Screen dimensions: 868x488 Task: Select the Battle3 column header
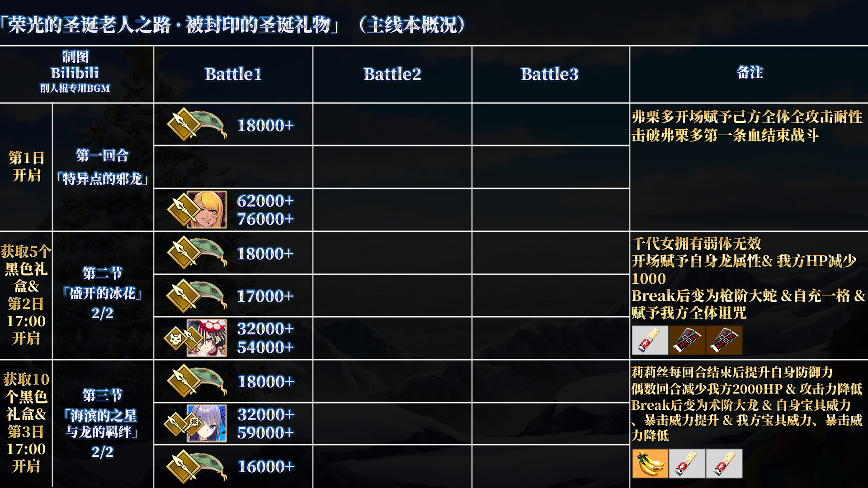pyautogui.click(x=550, y=74)
